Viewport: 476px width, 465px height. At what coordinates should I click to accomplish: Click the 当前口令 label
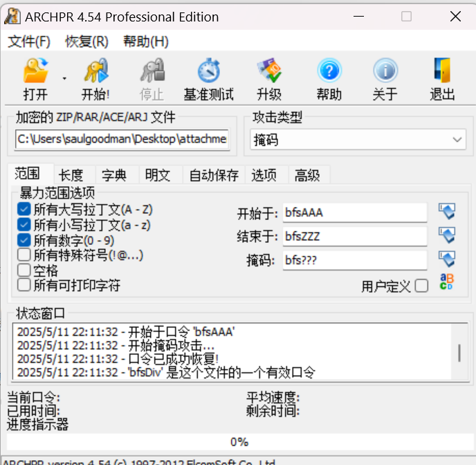33,398
